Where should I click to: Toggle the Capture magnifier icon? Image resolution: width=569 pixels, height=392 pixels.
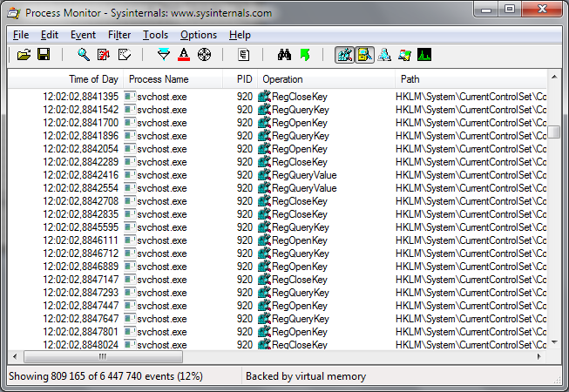tap(84, 55)
